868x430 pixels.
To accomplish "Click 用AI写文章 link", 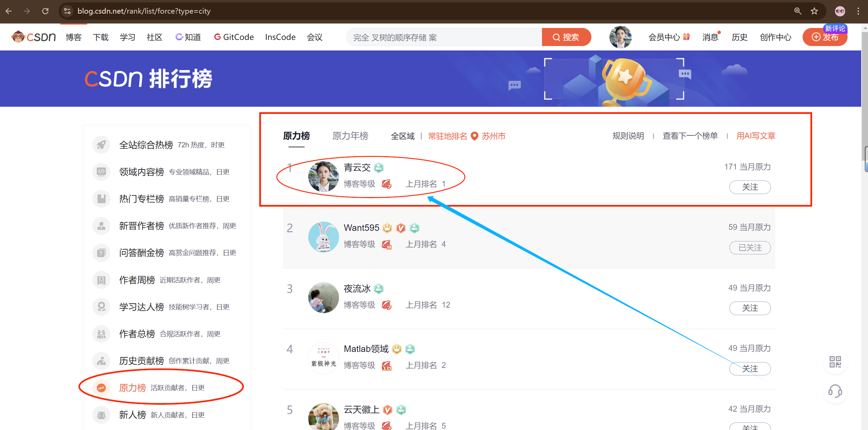I will [x=756, y=136].
